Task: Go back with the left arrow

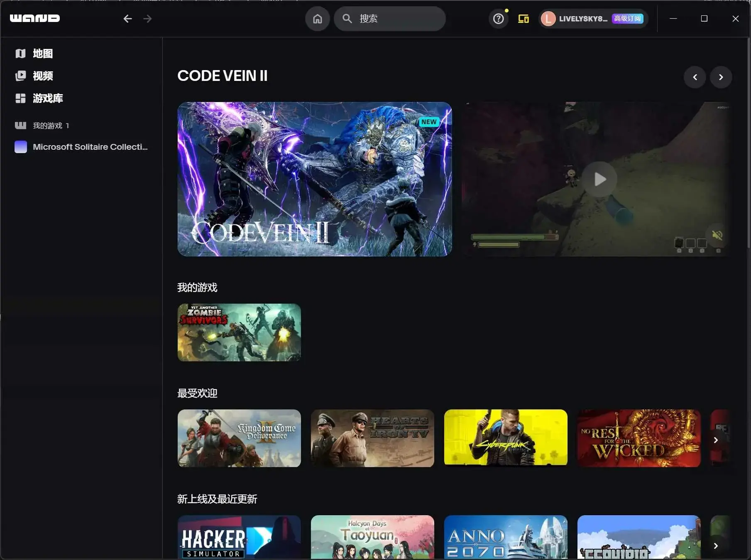Action: click(x=127, y=19)
